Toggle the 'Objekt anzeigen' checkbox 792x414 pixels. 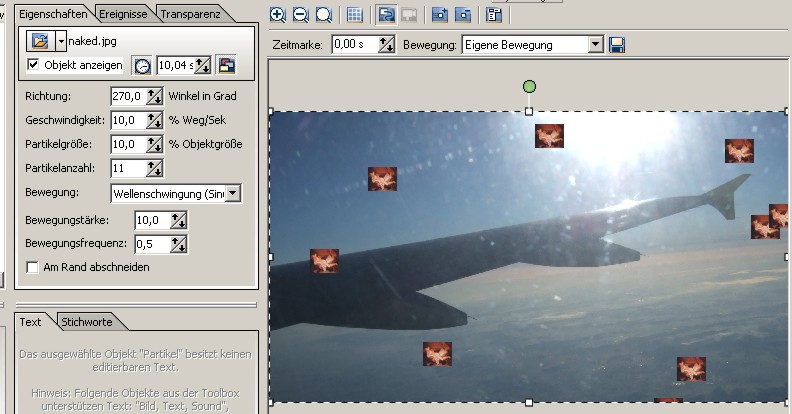point(32,66)
